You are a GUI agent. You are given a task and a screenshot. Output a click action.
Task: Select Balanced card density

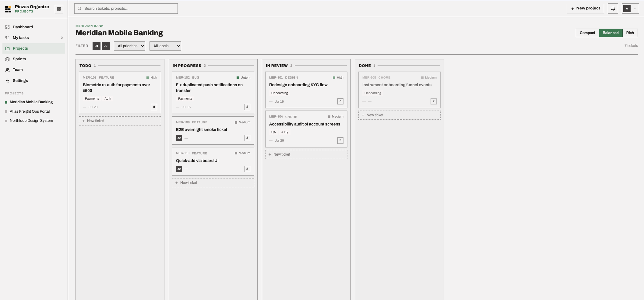click(x=611, y=33)
